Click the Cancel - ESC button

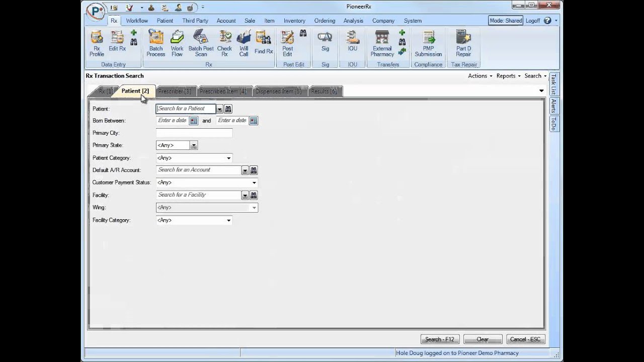click(525, 339)
